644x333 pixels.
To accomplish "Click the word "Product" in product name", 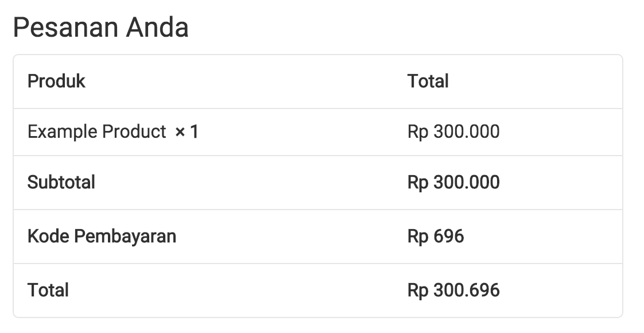I will coord(134,132).
